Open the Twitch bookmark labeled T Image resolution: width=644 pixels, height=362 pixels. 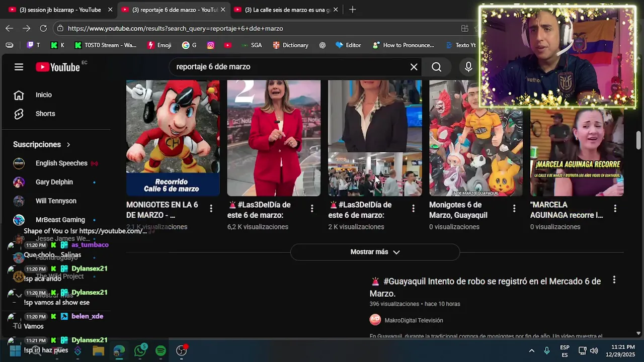pos(33,45)
